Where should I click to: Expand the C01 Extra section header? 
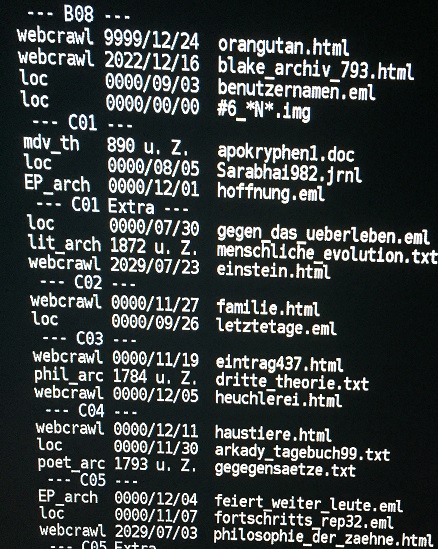112,206
